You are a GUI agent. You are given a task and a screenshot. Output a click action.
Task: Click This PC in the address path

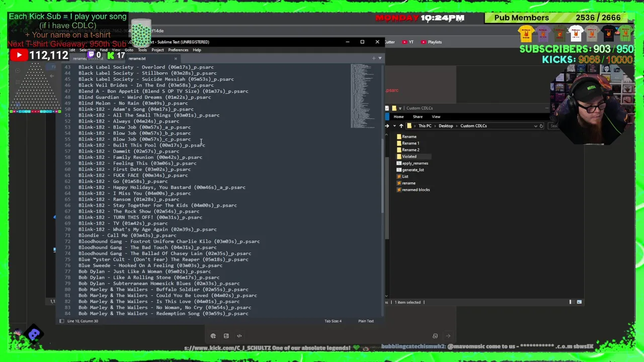[x=425, y=126]
